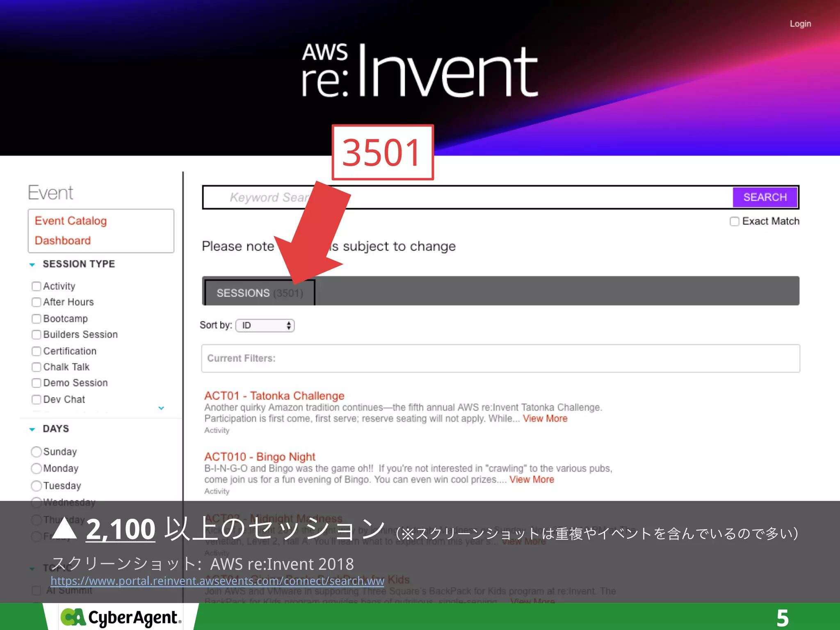Image resolution: width=840 pixels, height=630 pixels.
Task: View More for Bingo Night description
Action: [x=532, y=479]
